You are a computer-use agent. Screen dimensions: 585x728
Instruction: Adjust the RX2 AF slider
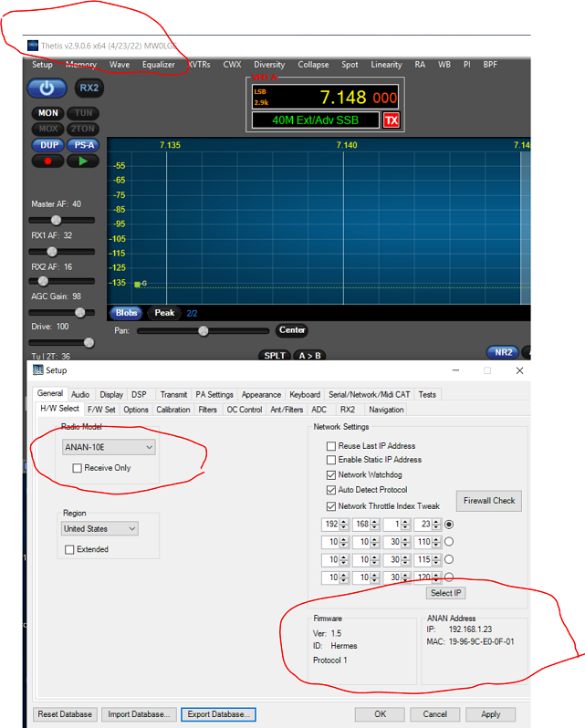(x=61, y=281)
